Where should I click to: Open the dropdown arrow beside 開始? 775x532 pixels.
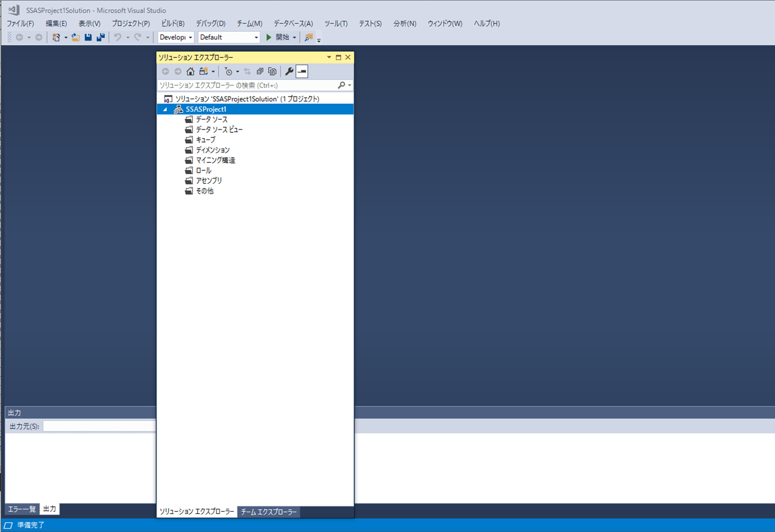(x=294, y=38)
